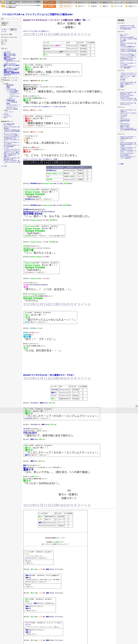Screen dimensions: 138x644
Task: Click D2ndテストXその1115 section heading
Action: [x=49, y=375]
